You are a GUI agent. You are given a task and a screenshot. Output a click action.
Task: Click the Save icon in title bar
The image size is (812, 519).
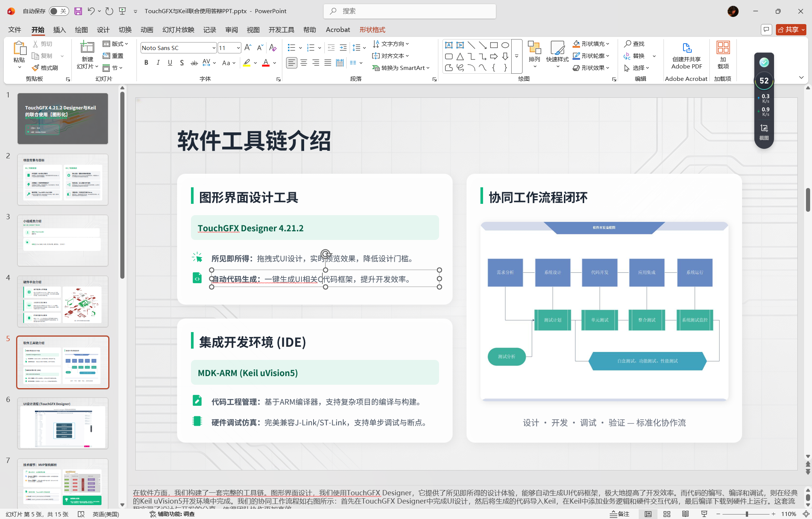(78, 11)
